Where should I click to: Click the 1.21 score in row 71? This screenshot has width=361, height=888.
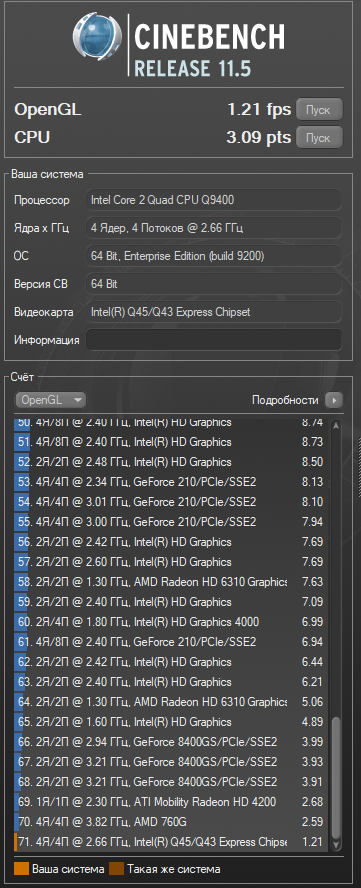(x=313, y=842)
